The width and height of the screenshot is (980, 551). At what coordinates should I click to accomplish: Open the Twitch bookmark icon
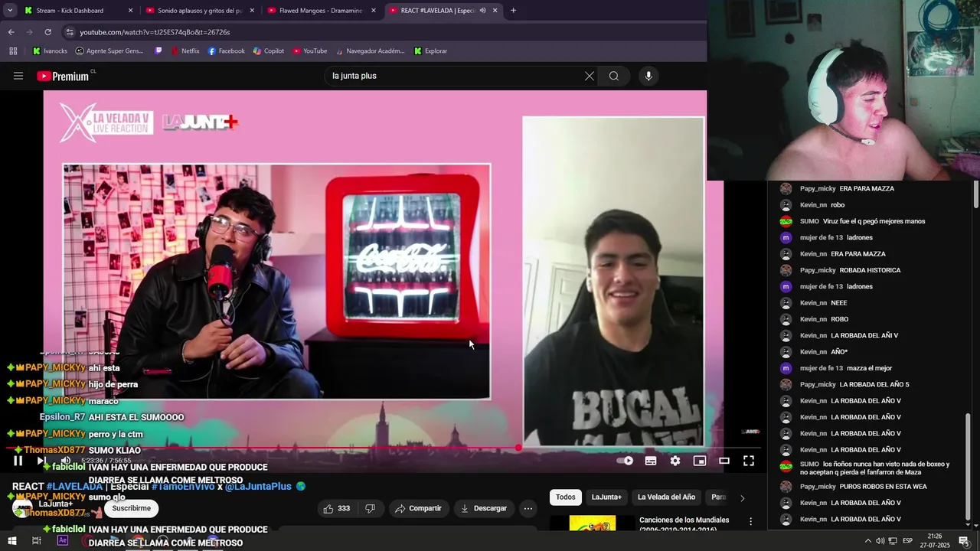(x=158, y=51)
